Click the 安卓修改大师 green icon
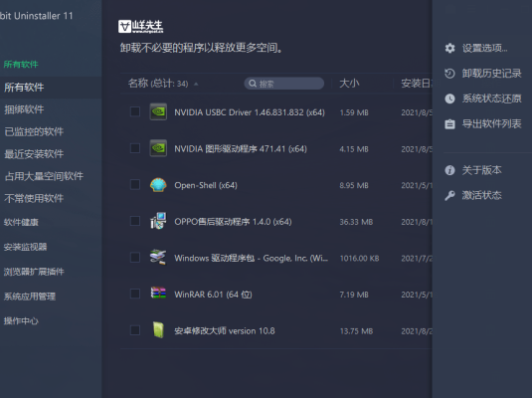Viewport: 532px width, 398px height. [158, 329]
